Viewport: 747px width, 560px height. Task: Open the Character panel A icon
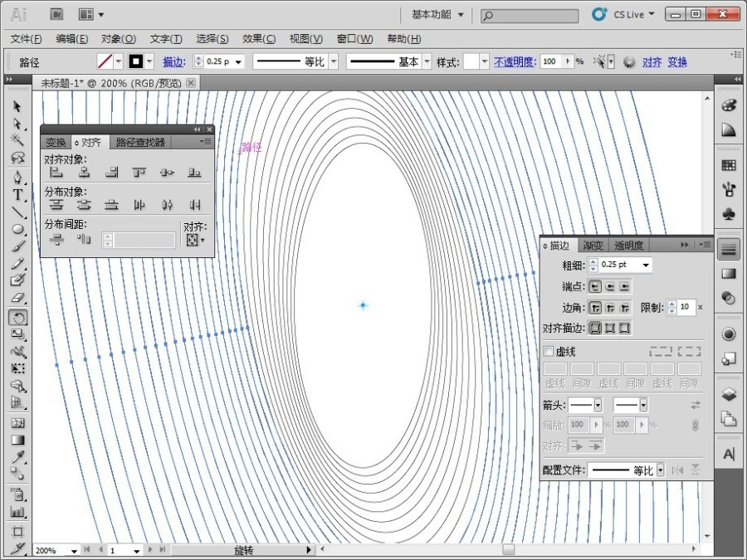729,454
